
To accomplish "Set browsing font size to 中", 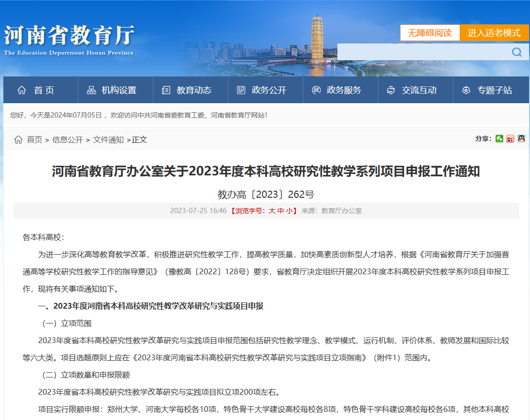I will [x=281, y=211].
